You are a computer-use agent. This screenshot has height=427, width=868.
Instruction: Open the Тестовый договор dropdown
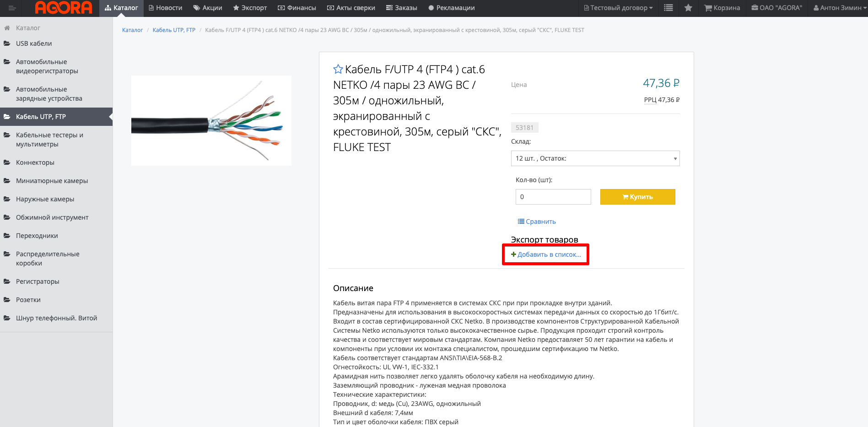tap(618, 8)
